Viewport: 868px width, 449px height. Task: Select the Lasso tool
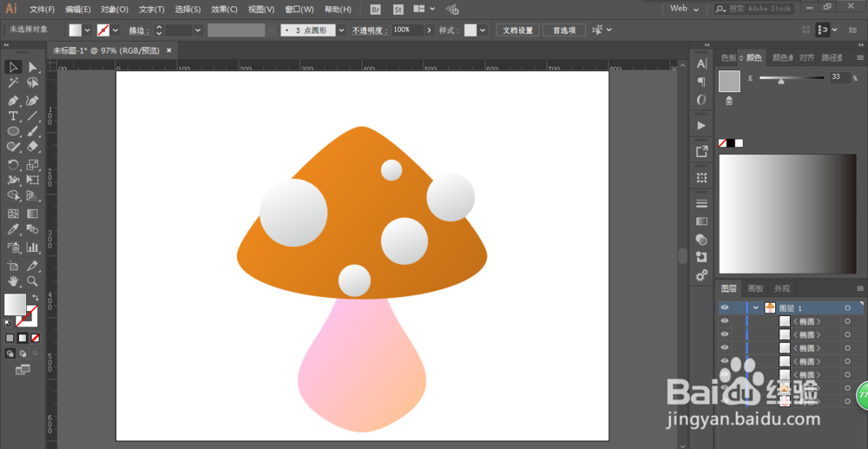coord(33,83)
